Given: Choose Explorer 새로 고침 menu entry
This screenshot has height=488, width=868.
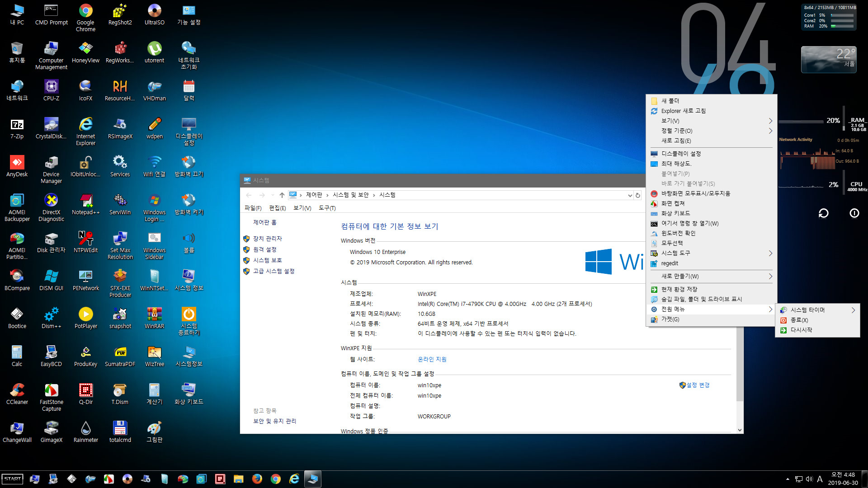Looking at the screenshot, I should point(711,111).
